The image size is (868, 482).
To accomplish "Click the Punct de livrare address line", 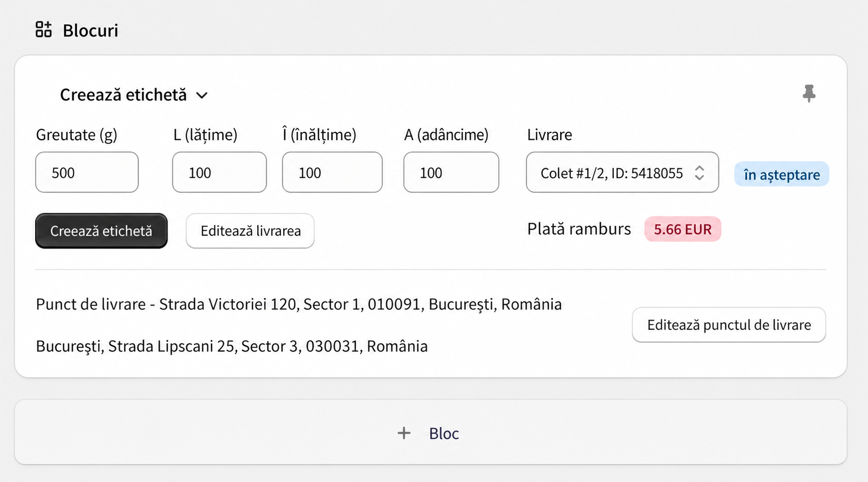I will tap(299, 304).
